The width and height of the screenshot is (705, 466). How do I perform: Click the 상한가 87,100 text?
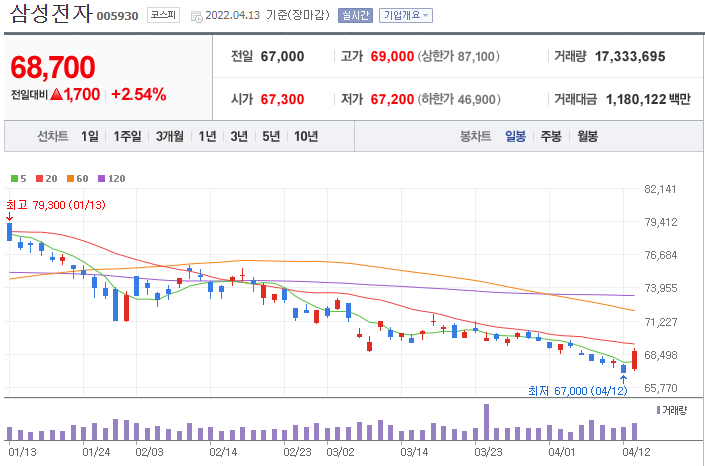point(459,56)
